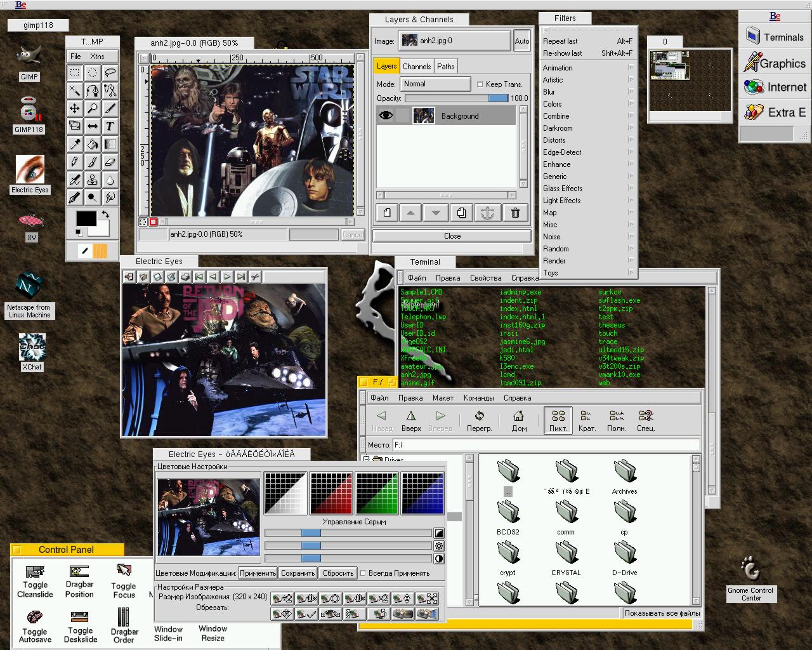Open the layer Mode dropdown set to Normal
Viewport: 812px width, 650px height.
click(x=435, y=84)
